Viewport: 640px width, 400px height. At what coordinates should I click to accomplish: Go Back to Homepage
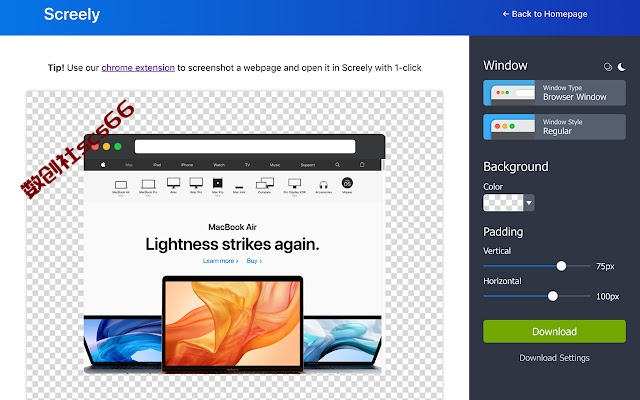tap(545, 14)
